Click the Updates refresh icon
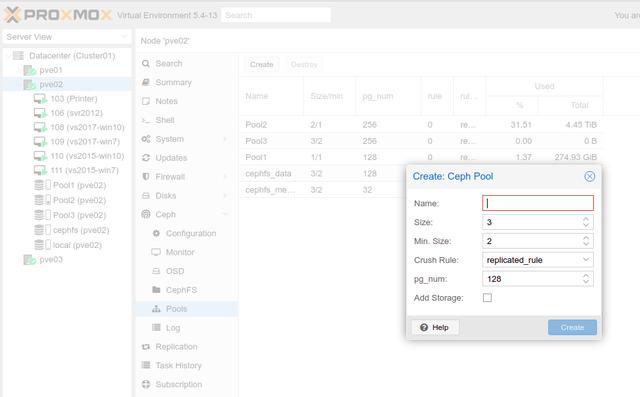The width and height of the screenshot is (640, 397). pos(146,157)
